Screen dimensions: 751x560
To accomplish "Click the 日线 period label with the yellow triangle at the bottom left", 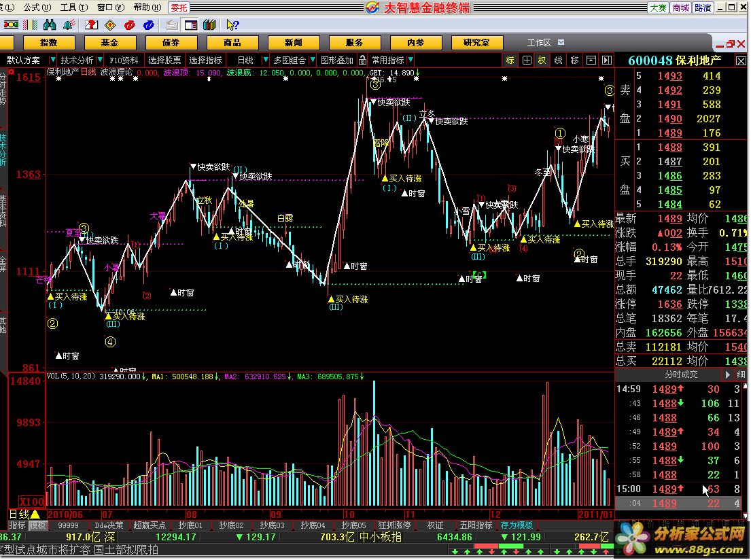I will [x=24, y=514].
